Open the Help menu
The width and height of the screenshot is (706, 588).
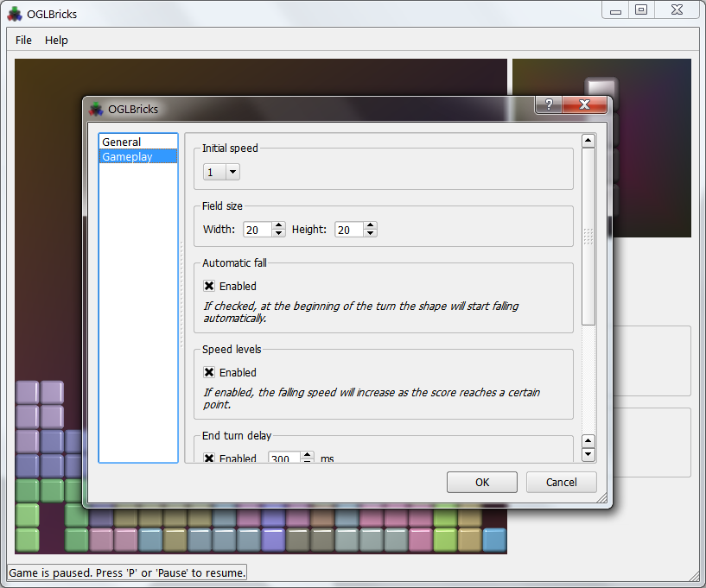(x=56, y=40)
